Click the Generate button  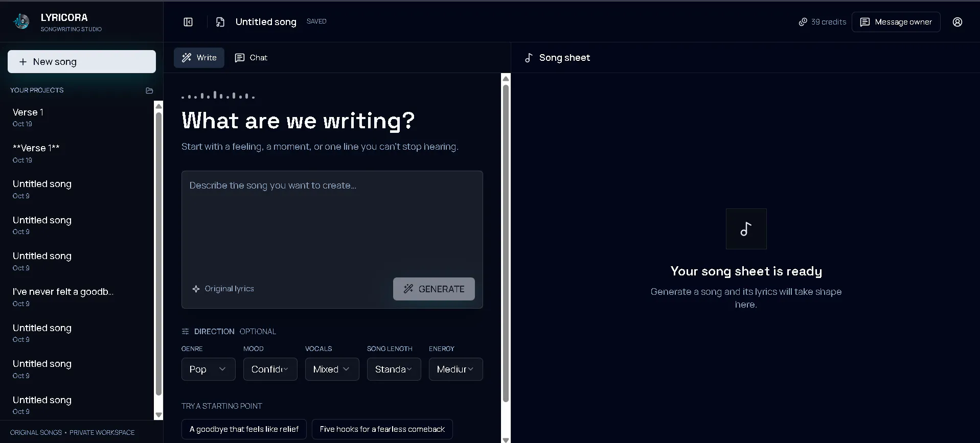434,289
